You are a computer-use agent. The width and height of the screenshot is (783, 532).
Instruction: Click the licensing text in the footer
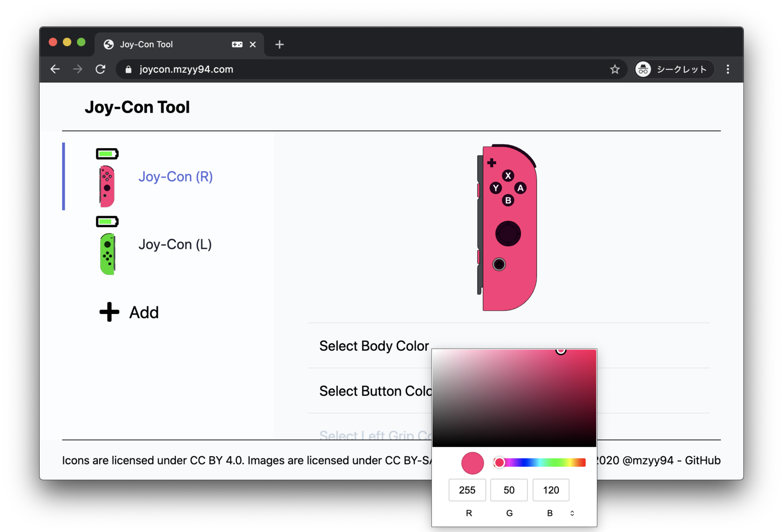click(247, 460)
